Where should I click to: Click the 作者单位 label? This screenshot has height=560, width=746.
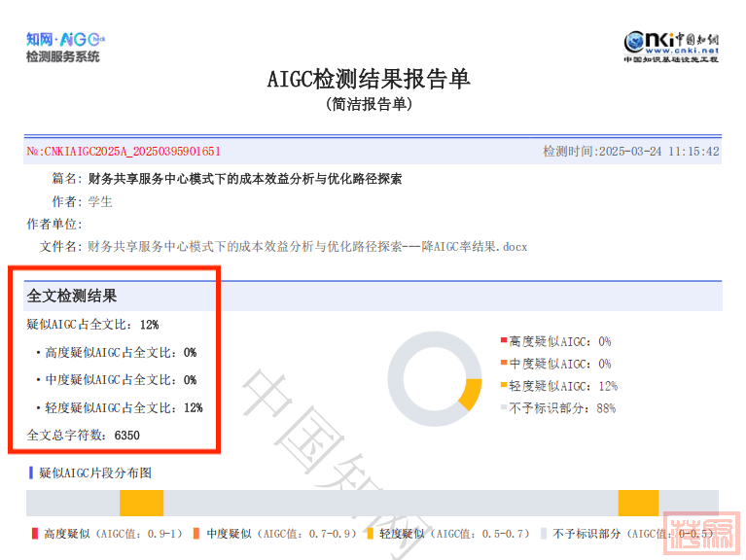[54, 224]
